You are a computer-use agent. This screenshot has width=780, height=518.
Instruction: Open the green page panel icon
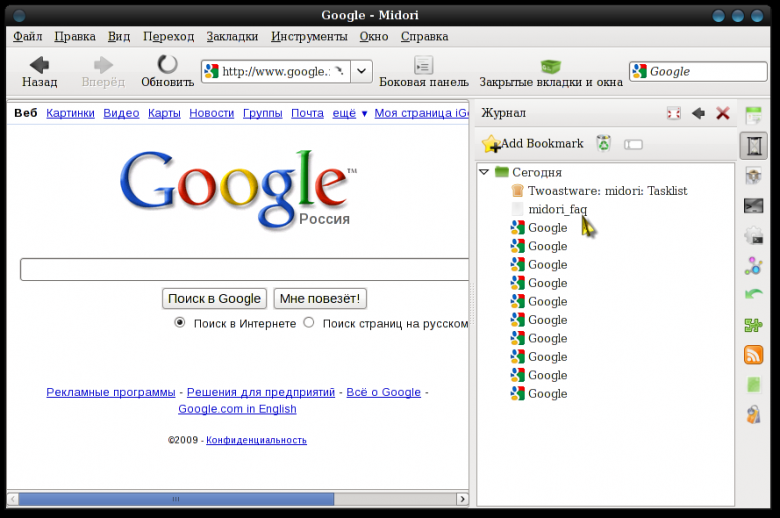tap(754, 385)
